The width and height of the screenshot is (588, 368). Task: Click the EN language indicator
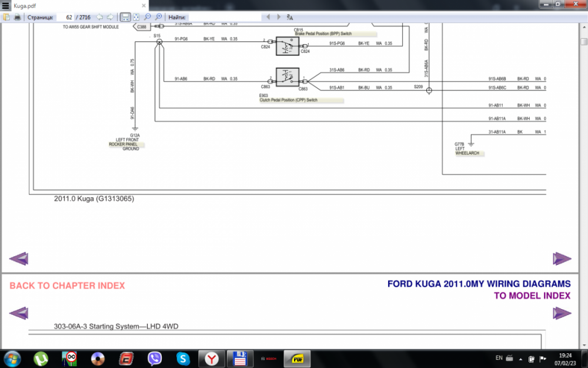[x=499, y=358]
